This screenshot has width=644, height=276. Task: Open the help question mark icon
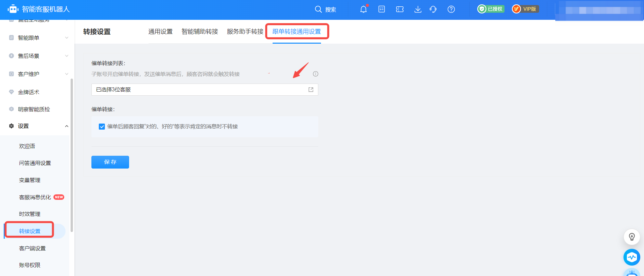coord(451,9)
